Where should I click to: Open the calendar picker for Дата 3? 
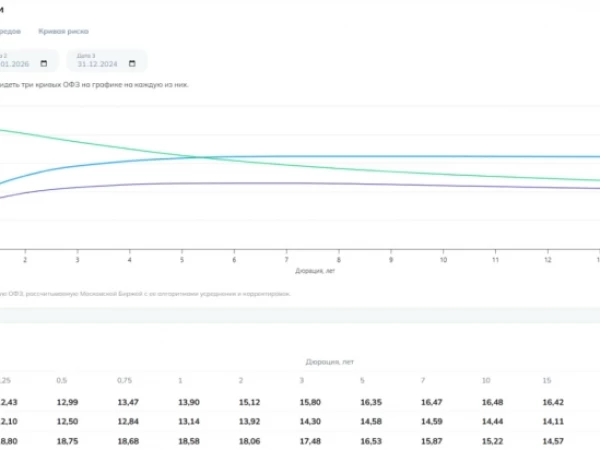tap(132, 64)
